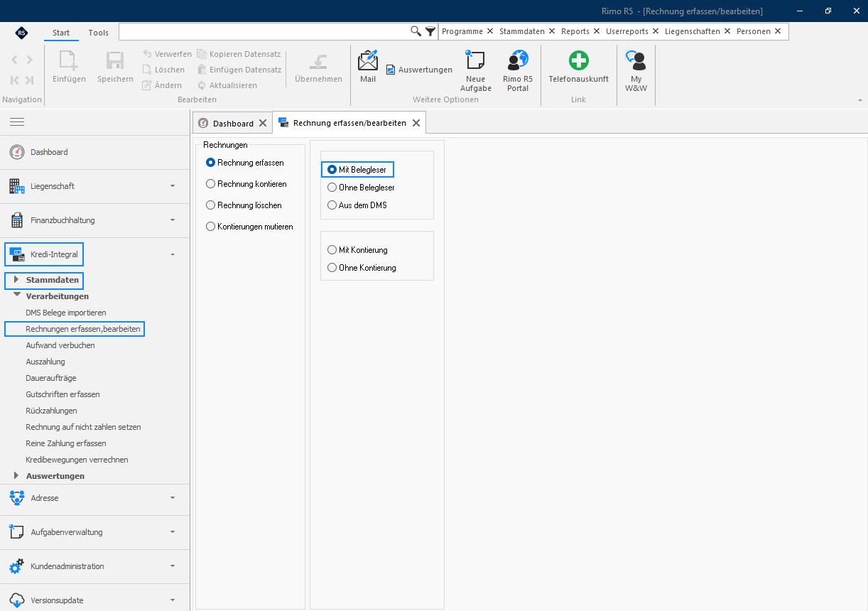
Task: Open the Rimo R5 Portal icon
Action: [518, 61]
